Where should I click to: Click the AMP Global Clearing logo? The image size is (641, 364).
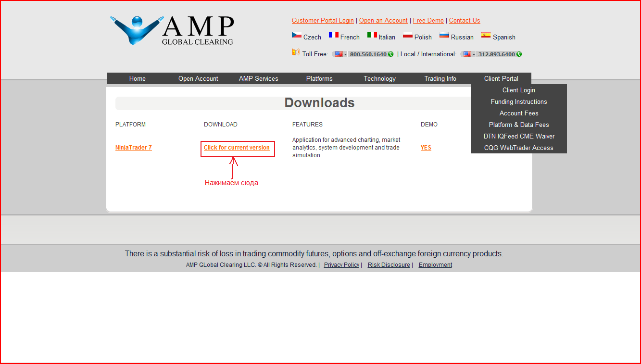point(172,30)
